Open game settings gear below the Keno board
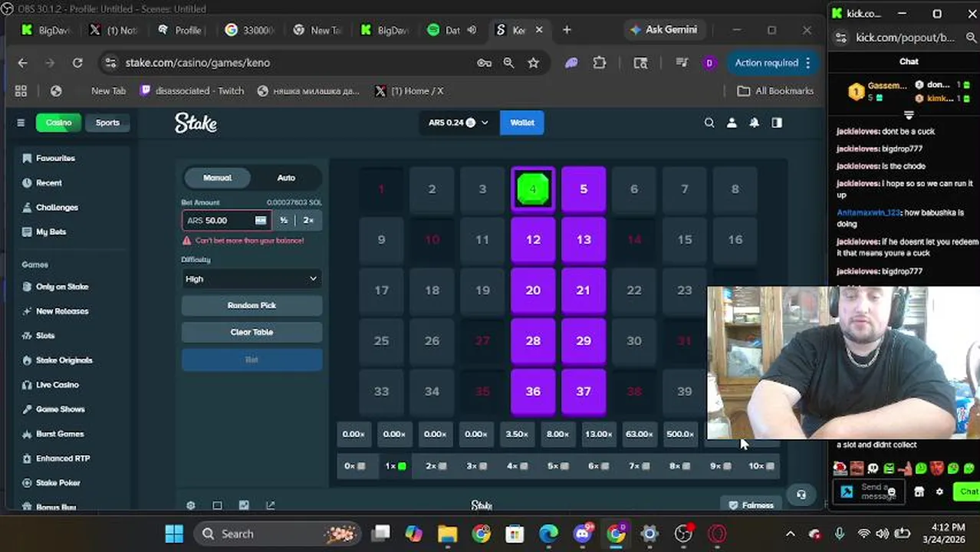 tap(190, 505)
